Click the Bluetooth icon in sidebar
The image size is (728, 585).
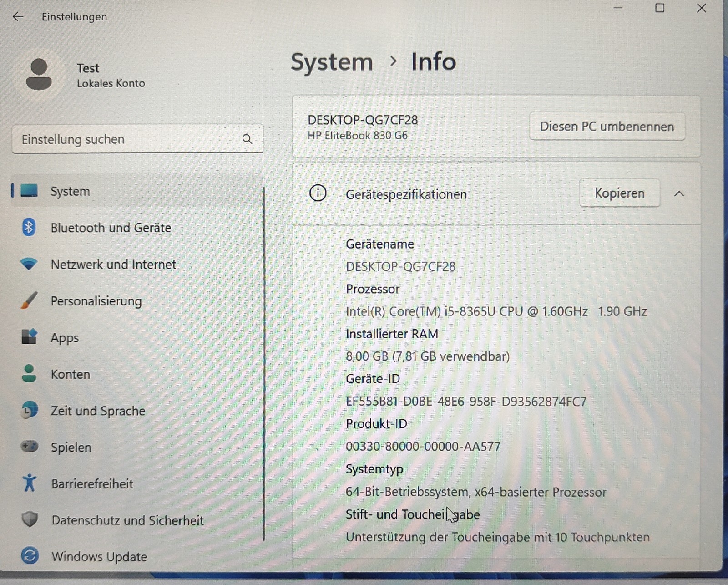tap(29, 227)
